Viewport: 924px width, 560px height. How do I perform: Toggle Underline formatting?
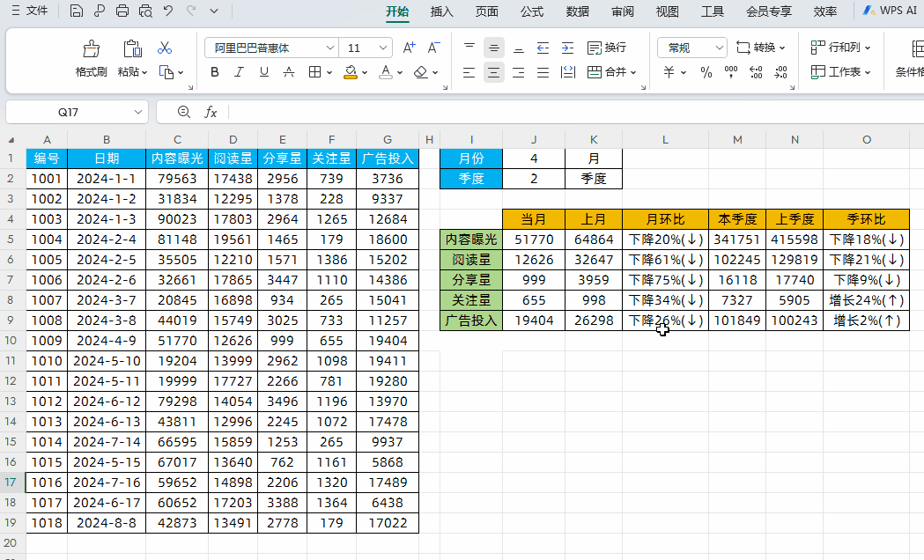pos(264,72)
